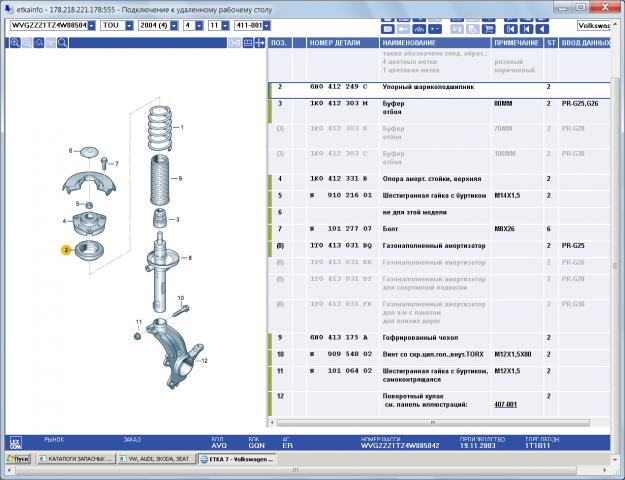Open the graph/chart icon in the main toolbar
625x480 pixels.
point(419,29)
